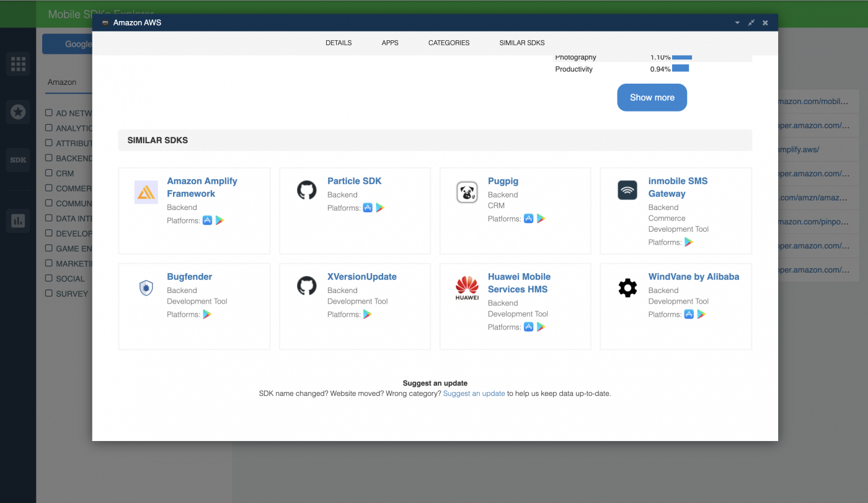
Task: Open the grid apps sidebar icon
Action: [18, 63]
